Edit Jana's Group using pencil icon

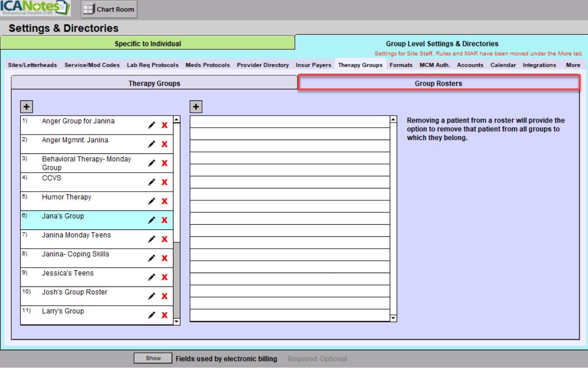[151, 220]
